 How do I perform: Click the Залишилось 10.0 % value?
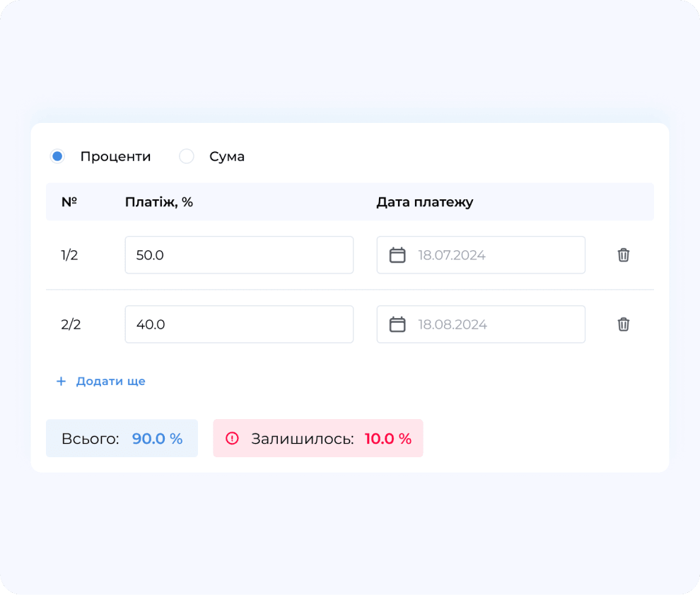[387, 439]
